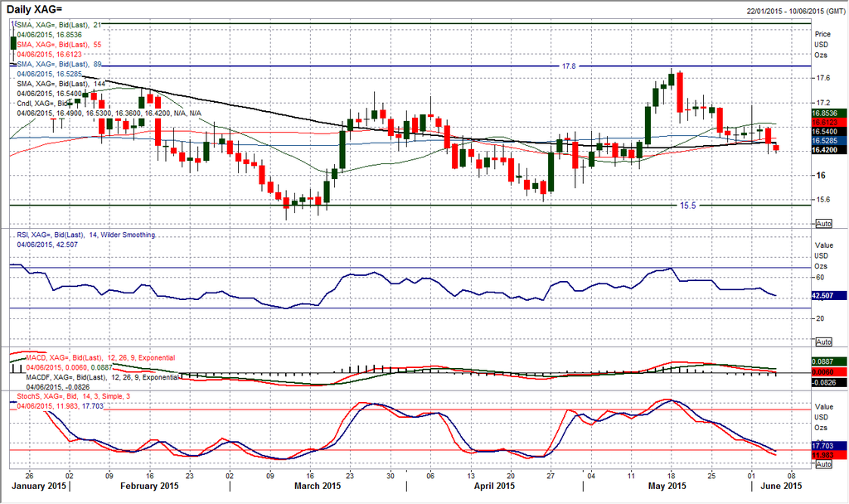Click the candle OHLC values line with 16.4900
This screenshot has width=849, height=504.
click(x=109, y=113)
